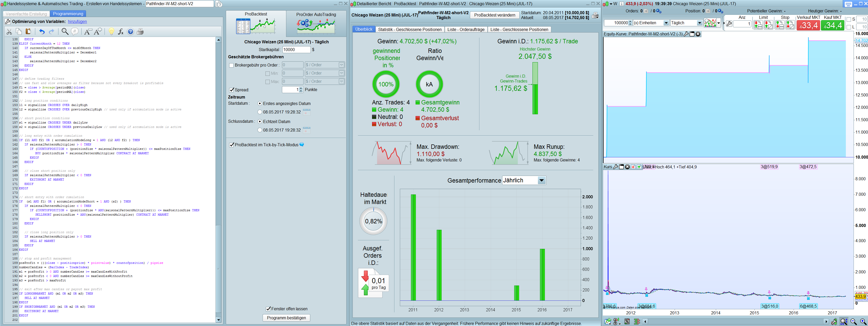Increase editor font size with A+ icon
868x326 pixels.
98,32
